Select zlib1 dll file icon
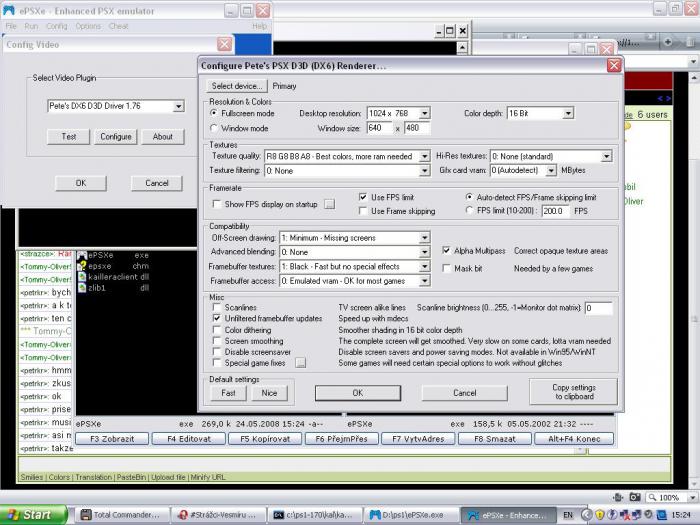Image resolution: width=700 pixels, height=525 pixels. (82, 288)
